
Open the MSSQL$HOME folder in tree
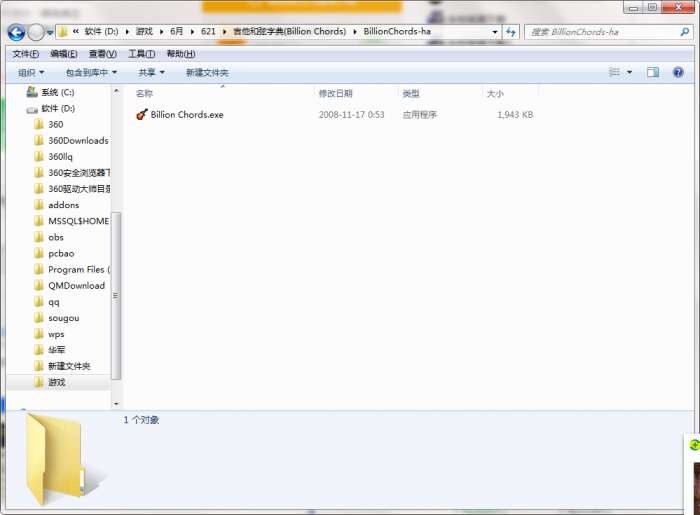(x=79, y=221)
